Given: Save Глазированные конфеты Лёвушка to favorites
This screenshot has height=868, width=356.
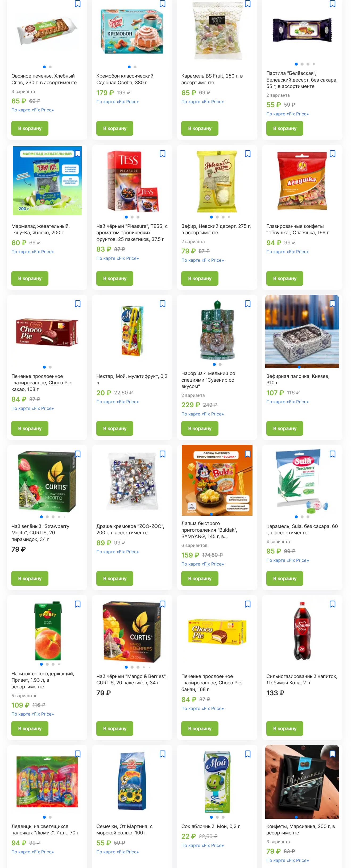Looking at the screenshot, I should [332, 154].
